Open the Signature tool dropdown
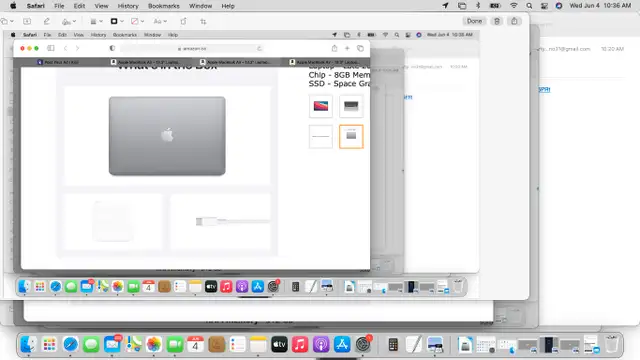Viewport: 640px width, 360px height. pos(69,21)
